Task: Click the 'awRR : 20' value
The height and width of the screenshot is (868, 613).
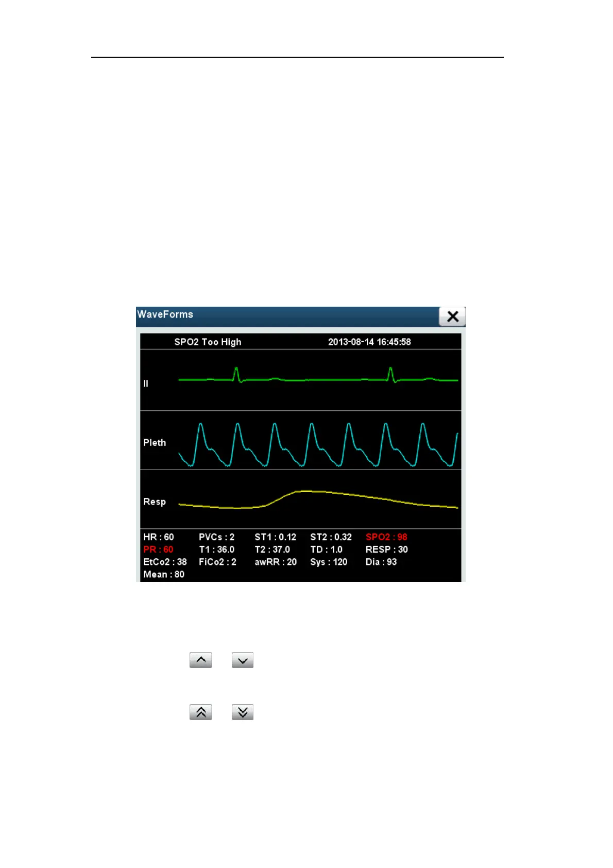Action: click(276, 562)
